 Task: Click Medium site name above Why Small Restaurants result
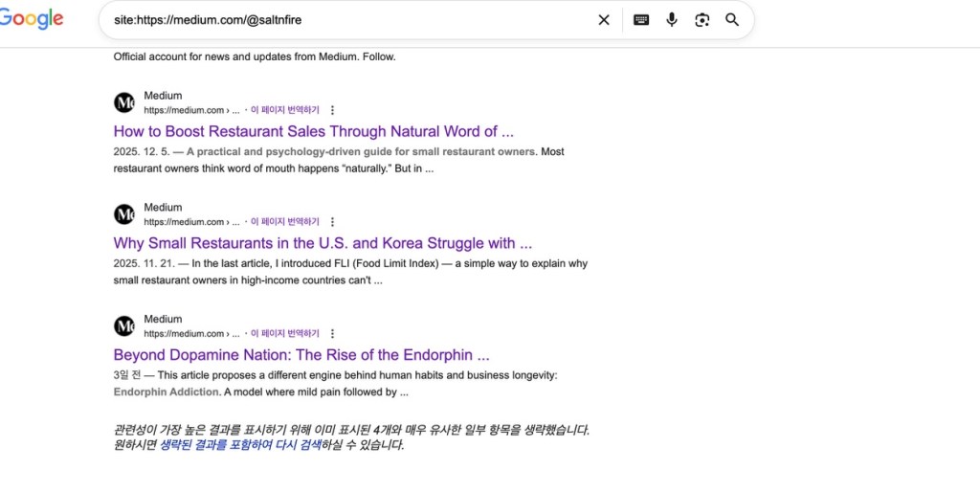[163, 208]
